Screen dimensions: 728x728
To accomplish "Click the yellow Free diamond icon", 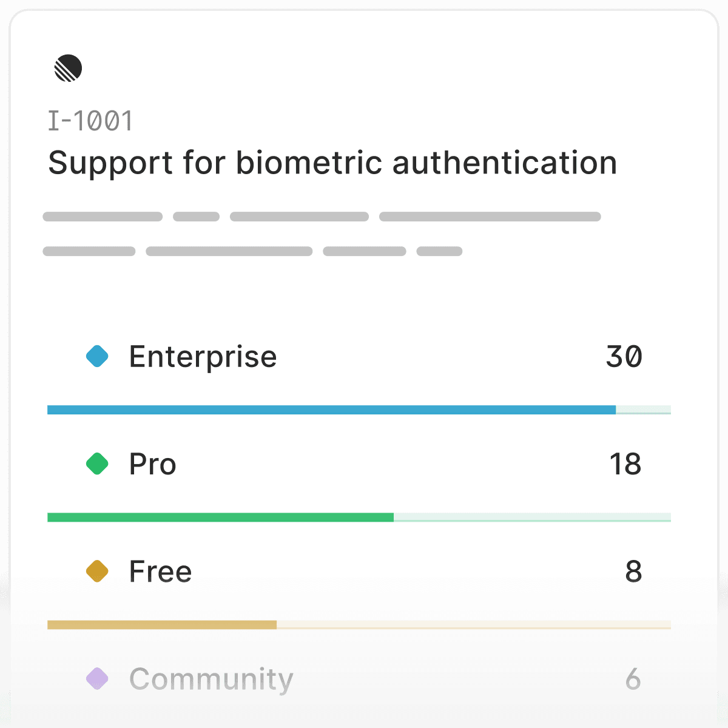I will 97,571.
